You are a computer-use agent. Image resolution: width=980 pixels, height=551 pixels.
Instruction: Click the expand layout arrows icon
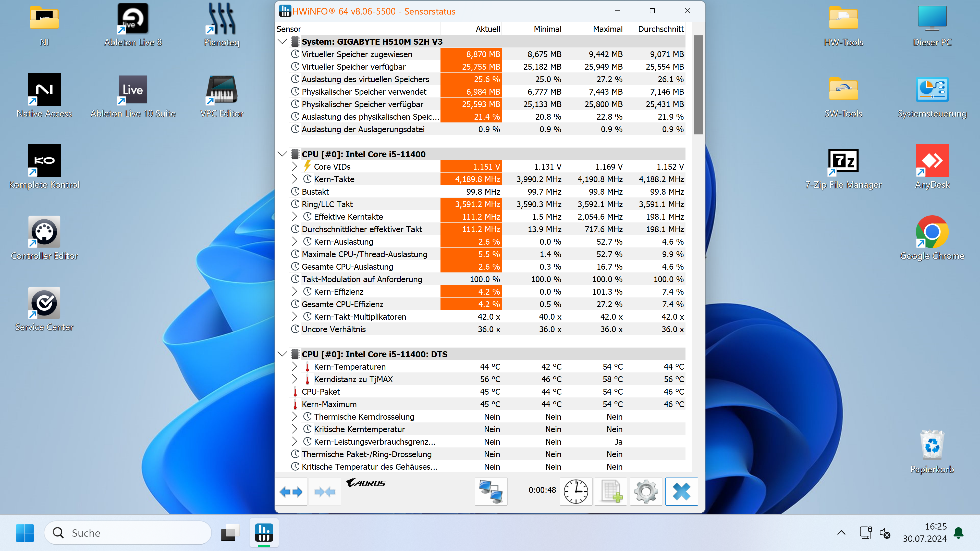(291, 492)
